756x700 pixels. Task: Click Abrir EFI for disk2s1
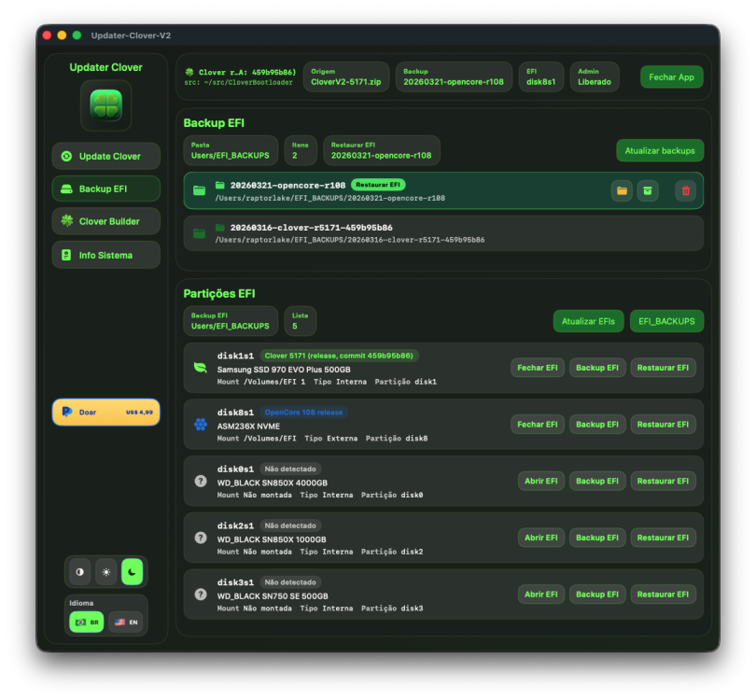(x=541, y=538)
